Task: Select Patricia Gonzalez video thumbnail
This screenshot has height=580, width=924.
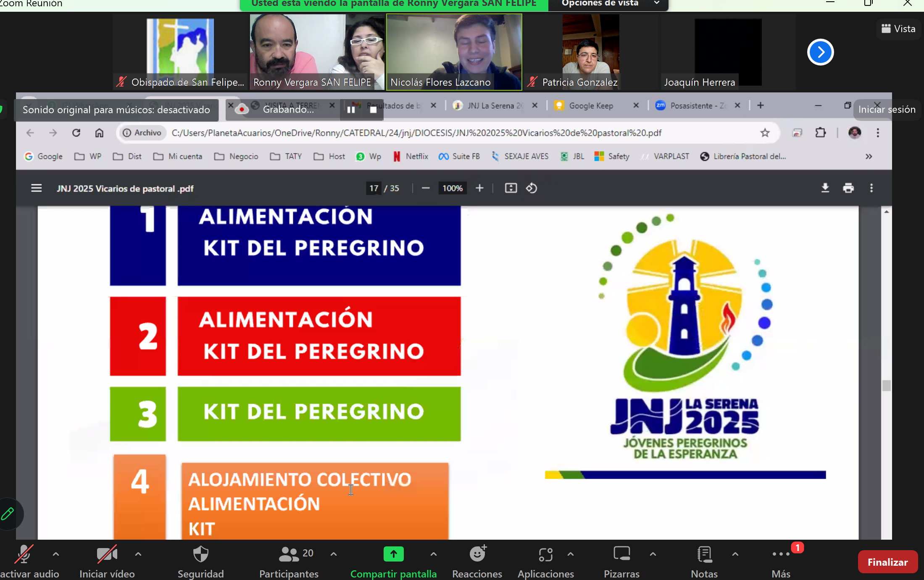Action: click(591, 52)
